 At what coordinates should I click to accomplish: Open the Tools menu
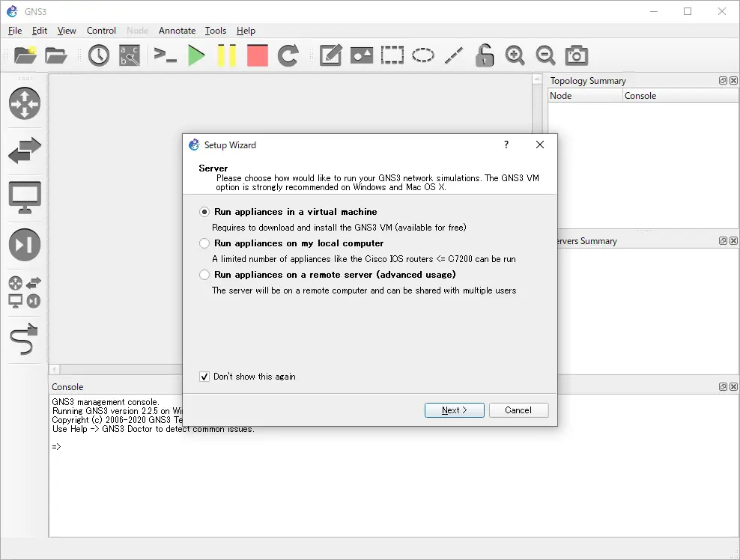pyautogui.click(x=216, y=31)
